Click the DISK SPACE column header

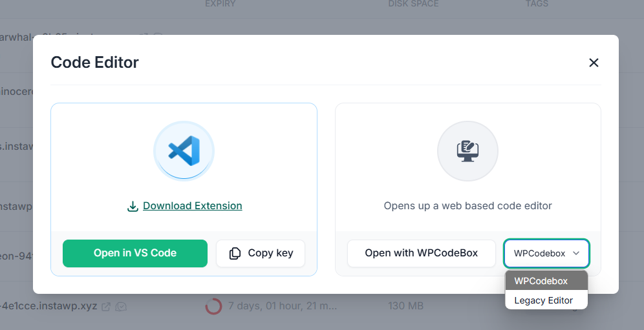[x=413, y=4]
